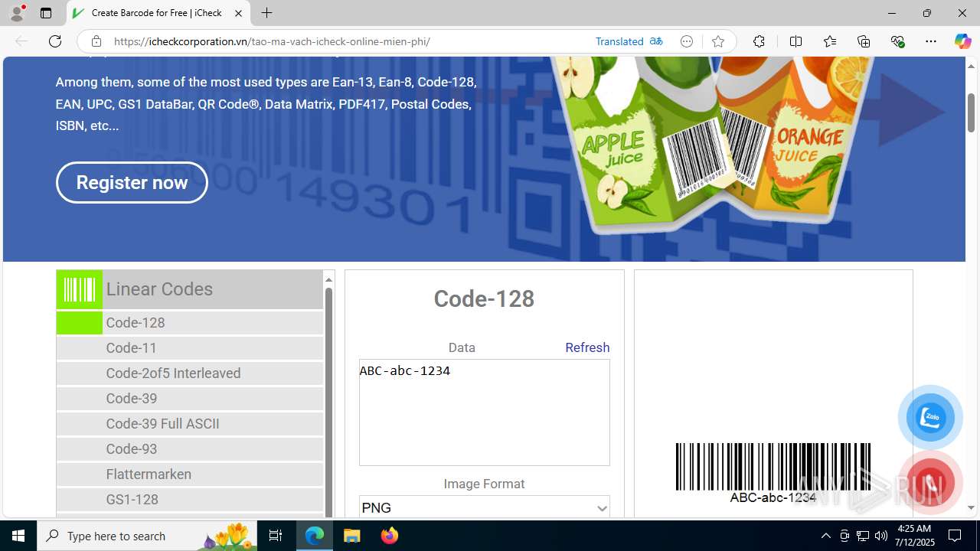Click the network tray icon
This screenshot has width=980, height=551.
[863, 536]
